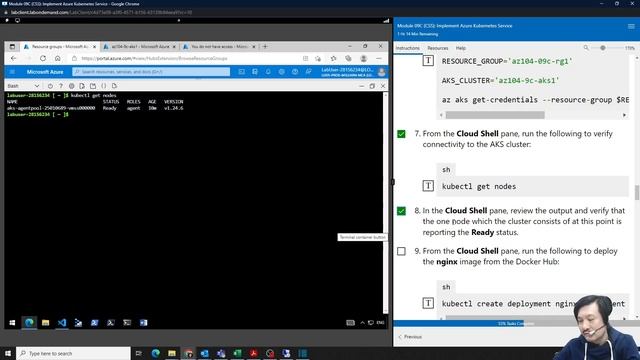This screenshot has width=640, height=360.
Task: Reload the Azure portal page
Action: (43, 58)
